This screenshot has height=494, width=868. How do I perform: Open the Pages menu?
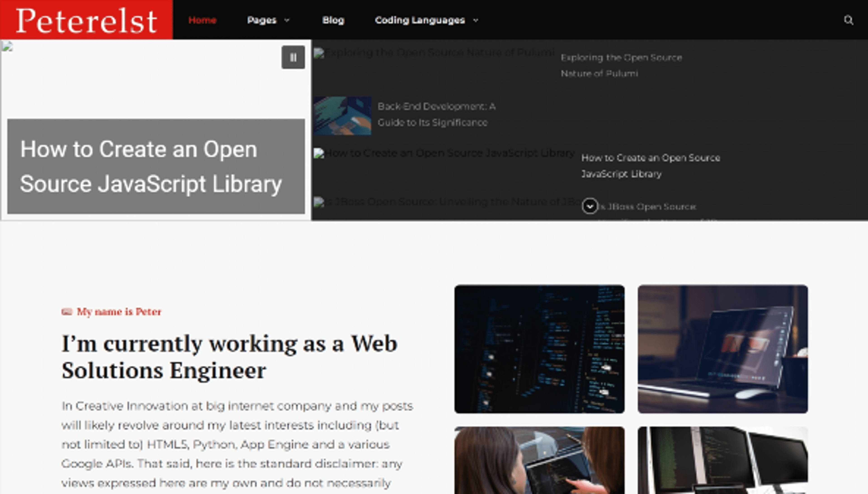(262, 20)
